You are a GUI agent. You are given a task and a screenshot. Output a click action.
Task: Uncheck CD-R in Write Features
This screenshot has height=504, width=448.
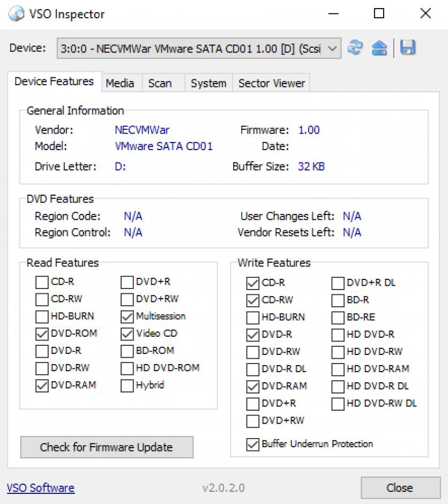[x=253, y=283]
